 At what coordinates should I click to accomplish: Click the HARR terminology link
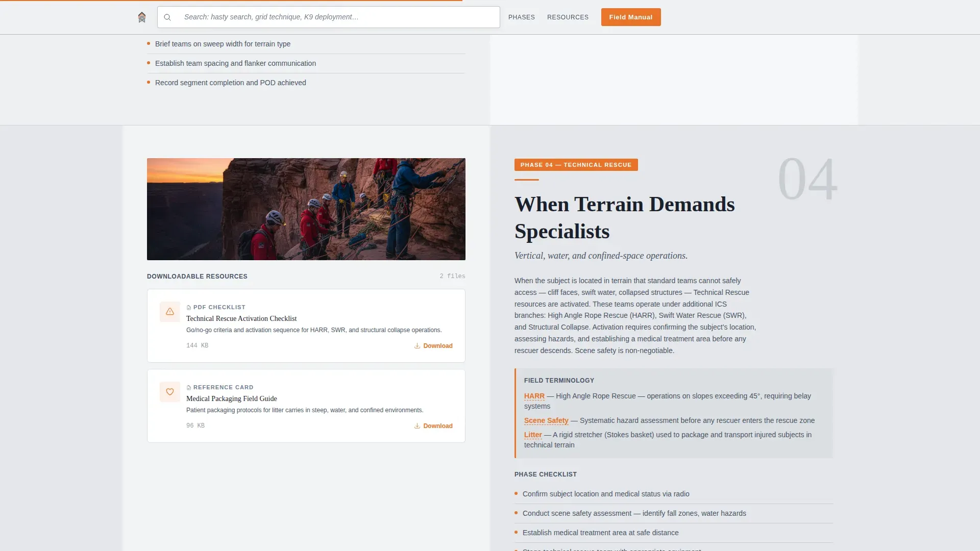(x=534, y=396)
